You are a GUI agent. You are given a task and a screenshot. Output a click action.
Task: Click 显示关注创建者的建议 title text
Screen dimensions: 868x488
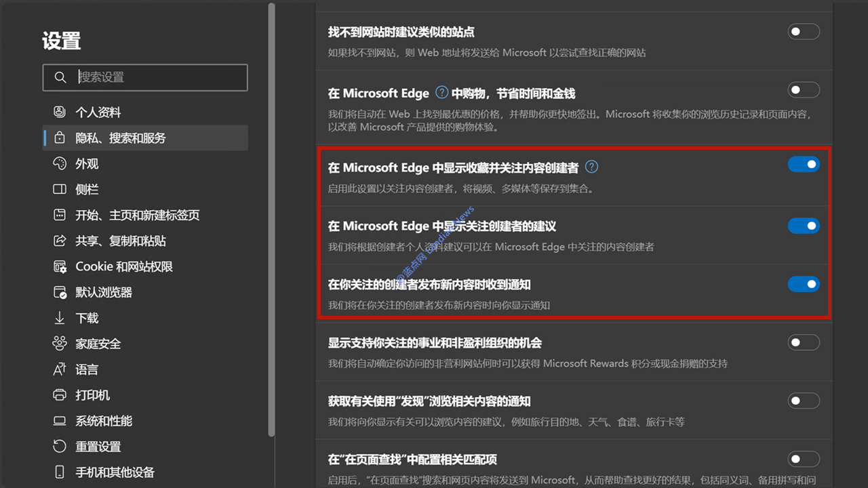442,226
